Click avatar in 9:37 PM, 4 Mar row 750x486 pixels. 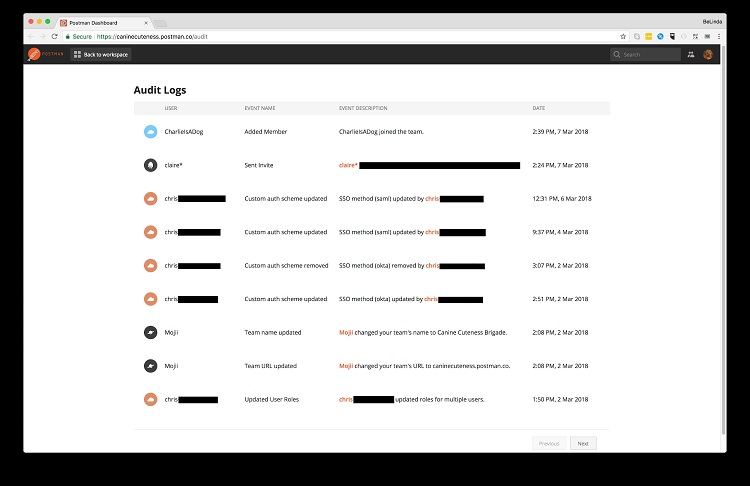(150, 232)
